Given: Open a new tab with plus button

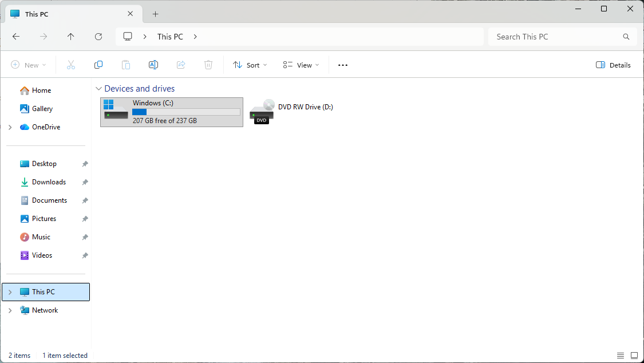Looking at the screenshot, I should [x=155, y=14].
